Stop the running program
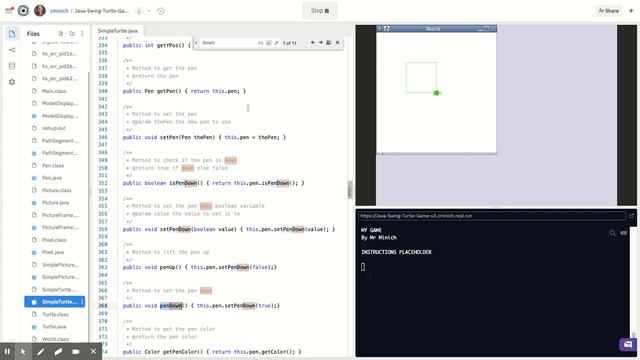Image resolution: width=640 pixels, height=360 pixels. point(320,11)
